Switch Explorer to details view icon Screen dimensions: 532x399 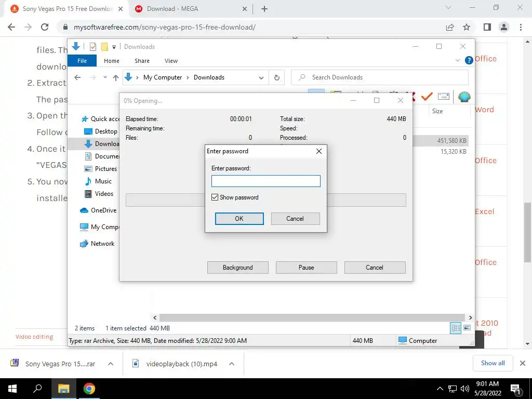(x=456, y=328)
